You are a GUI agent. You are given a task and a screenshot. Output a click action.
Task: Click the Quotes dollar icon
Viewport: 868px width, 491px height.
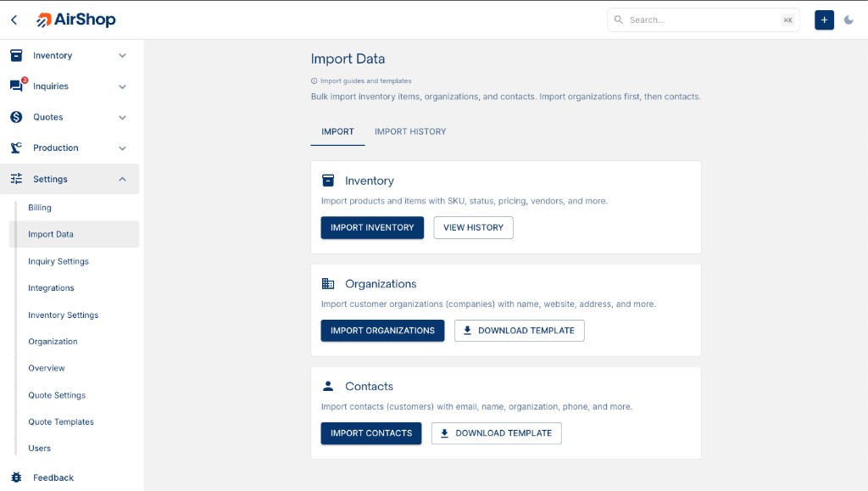coord(16,117)
